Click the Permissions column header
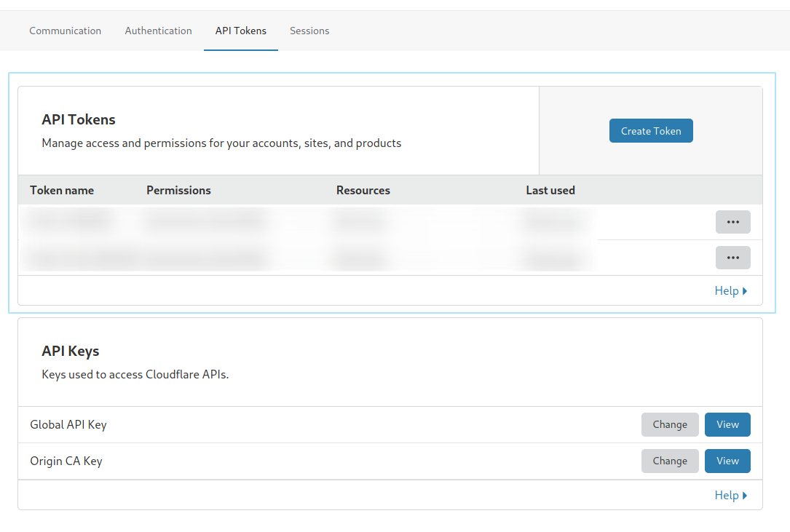 pyautogui.click(x=179, y=191)
